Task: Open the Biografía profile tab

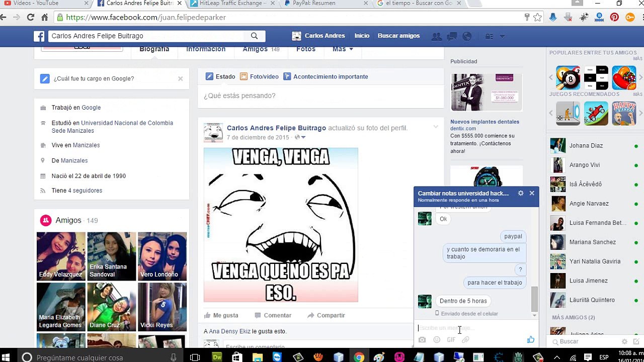Action: pos(154,49)
